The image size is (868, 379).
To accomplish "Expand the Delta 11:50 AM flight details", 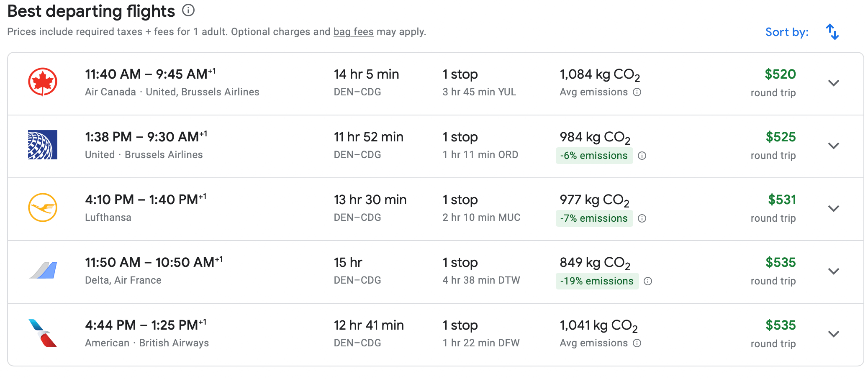I will (833, 271).
